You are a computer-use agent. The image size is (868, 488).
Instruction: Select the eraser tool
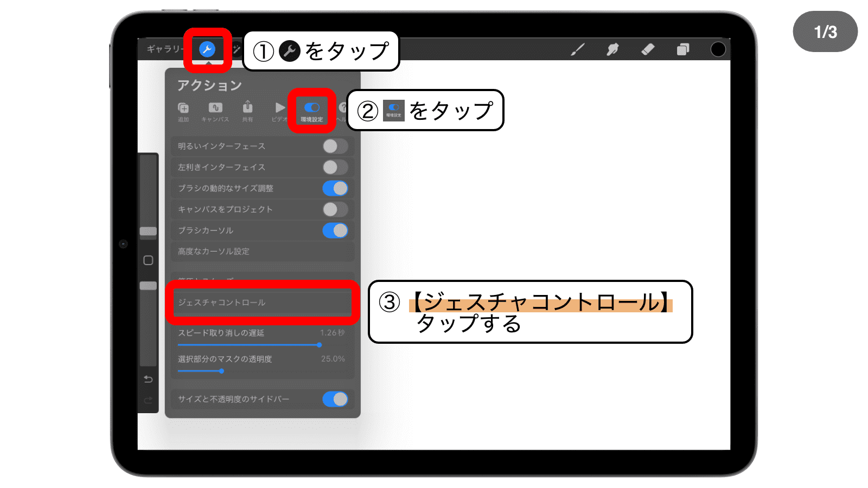648,49
